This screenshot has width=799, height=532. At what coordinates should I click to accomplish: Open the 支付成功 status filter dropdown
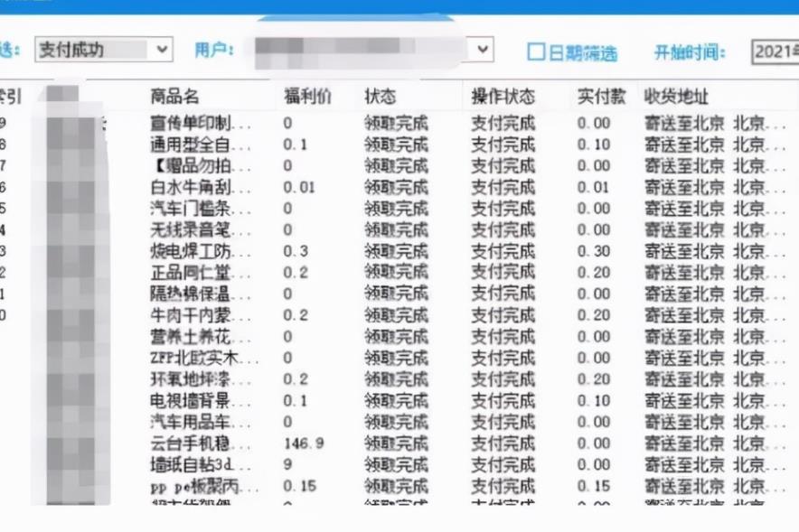[162, 50]
